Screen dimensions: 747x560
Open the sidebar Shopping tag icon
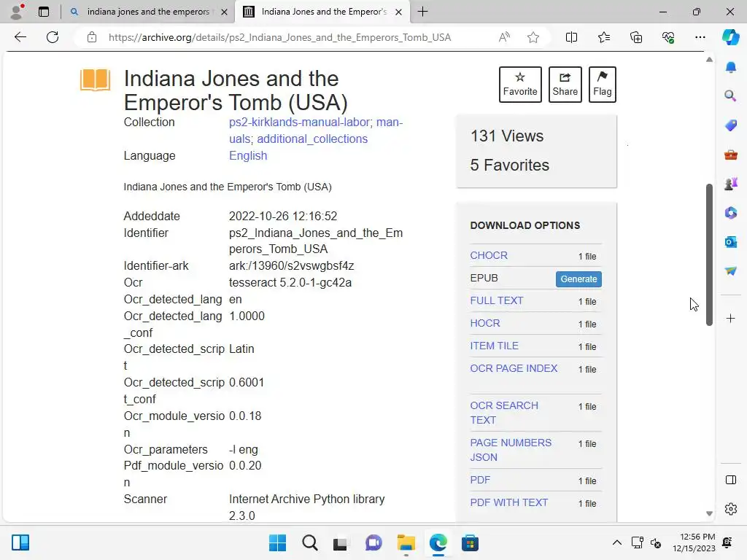point(730,125)
